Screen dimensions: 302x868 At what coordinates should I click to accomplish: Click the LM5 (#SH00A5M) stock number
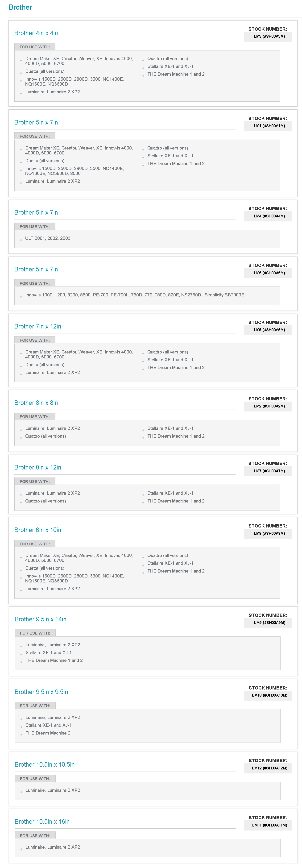(269, 330)
